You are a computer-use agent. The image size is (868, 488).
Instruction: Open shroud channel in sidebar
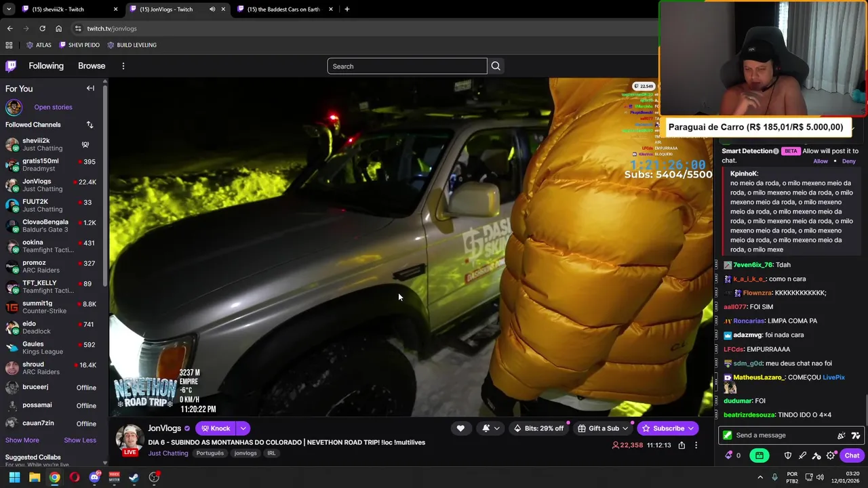click(x=51, y=368)
